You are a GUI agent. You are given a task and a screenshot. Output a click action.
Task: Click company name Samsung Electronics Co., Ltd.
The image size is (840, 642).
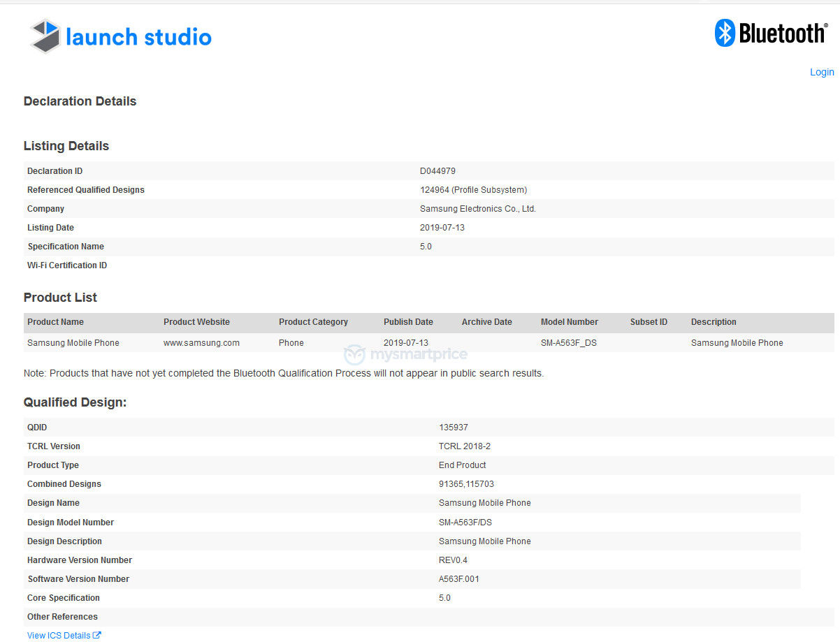coord(478,208)
